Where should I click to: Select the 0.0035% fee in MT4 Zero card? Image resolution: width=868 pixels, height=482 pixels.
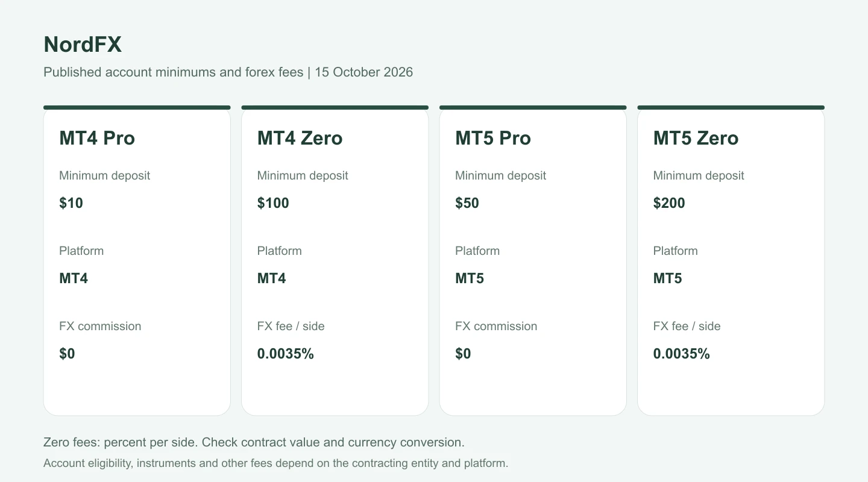(x=286, y=354)
